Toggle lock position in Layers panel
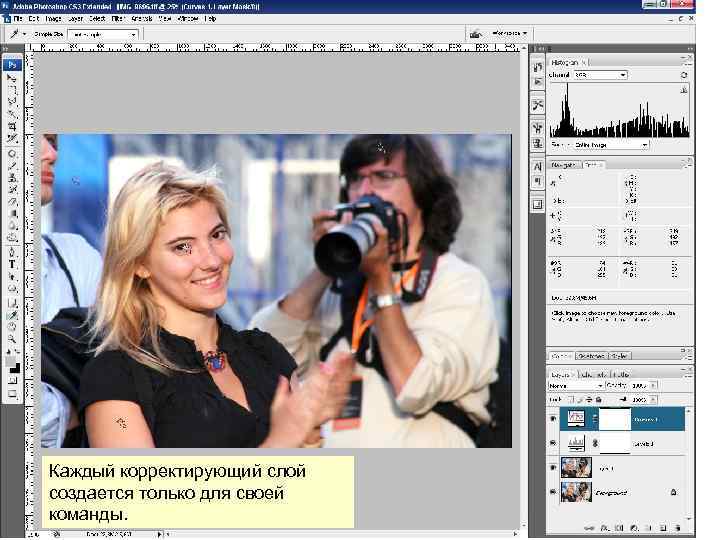 click(x=589, y=399)
